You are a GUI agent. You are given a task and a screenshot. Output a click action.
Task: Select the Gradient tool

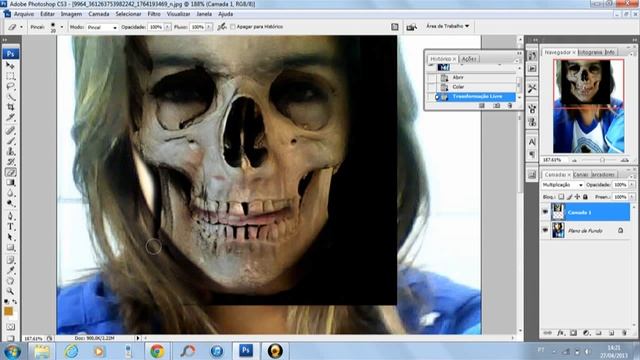pos(10,183)
